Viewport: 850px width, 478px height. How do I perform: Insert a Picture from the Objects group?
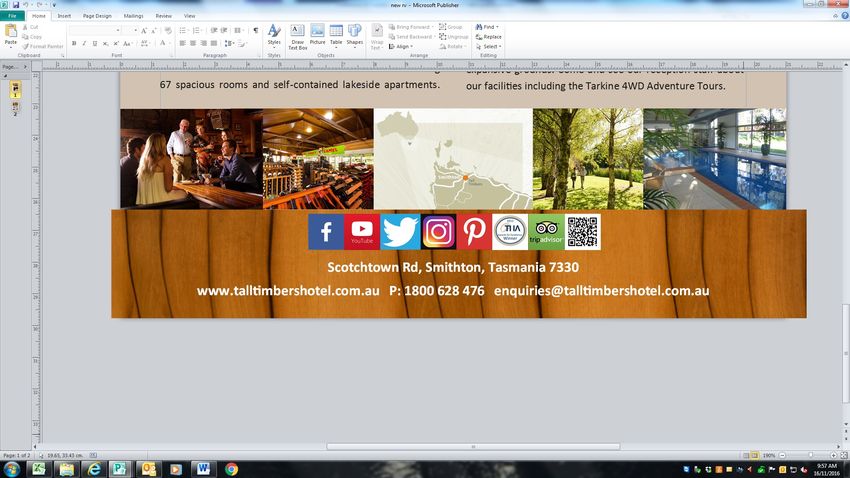317,35
